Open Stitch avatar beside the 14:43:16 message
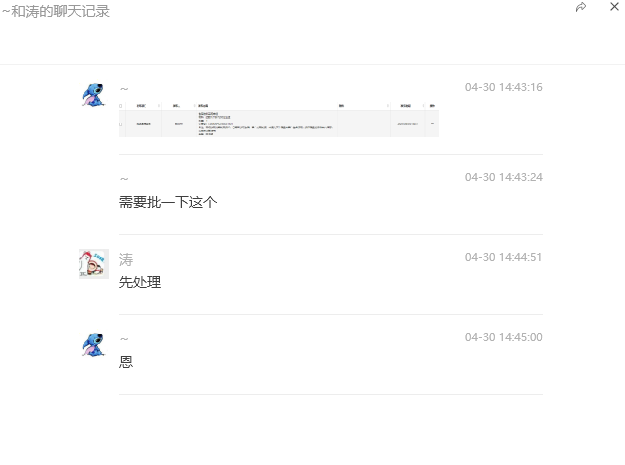625x465 pixels. pos(94,95)
